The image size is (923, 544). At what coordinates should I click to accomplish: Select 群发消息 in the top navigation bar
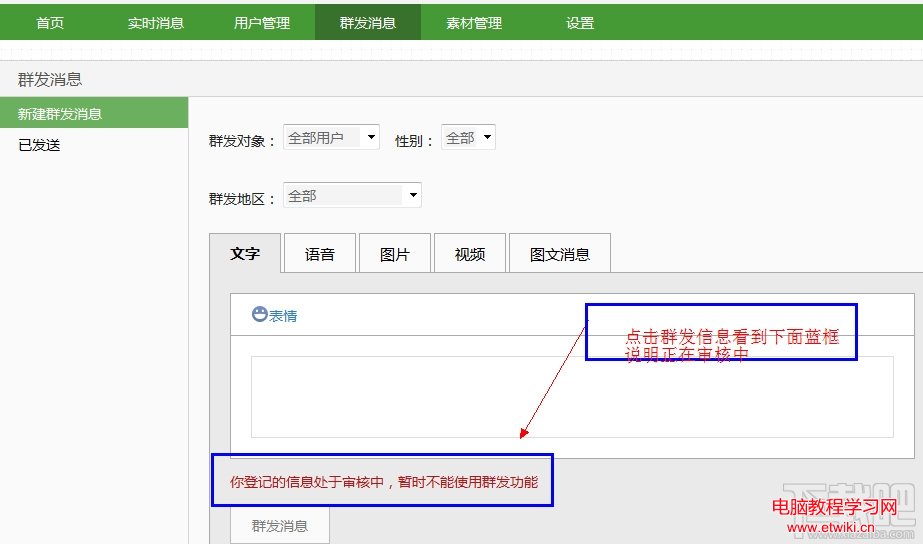[368, 23]
